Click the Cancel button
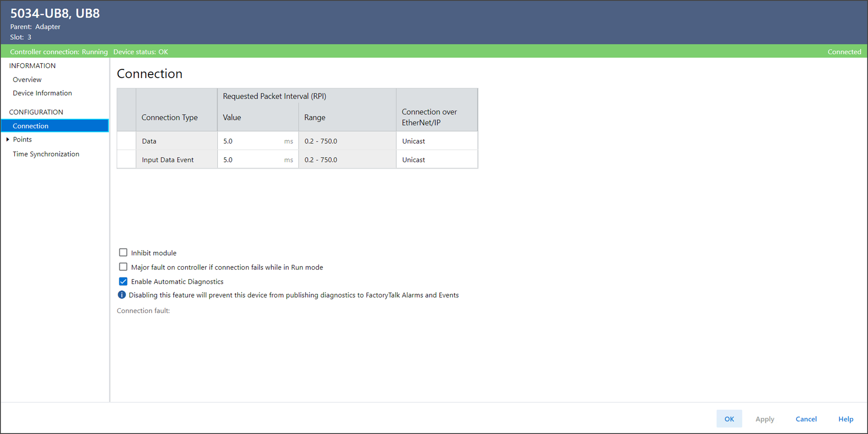The image size is (868, 434). pos(806,419)
